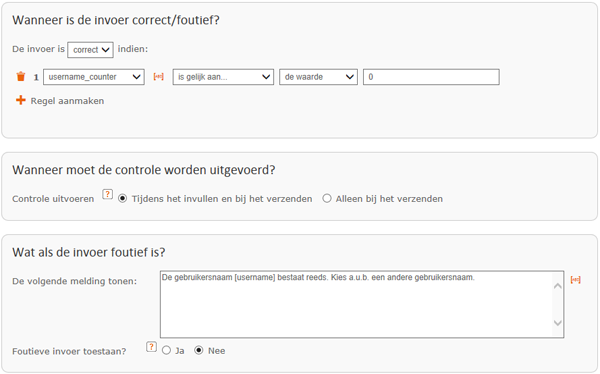
Task: Select Tijdens het invullen en bij het verzenden
Action: (x=122, y=198)
